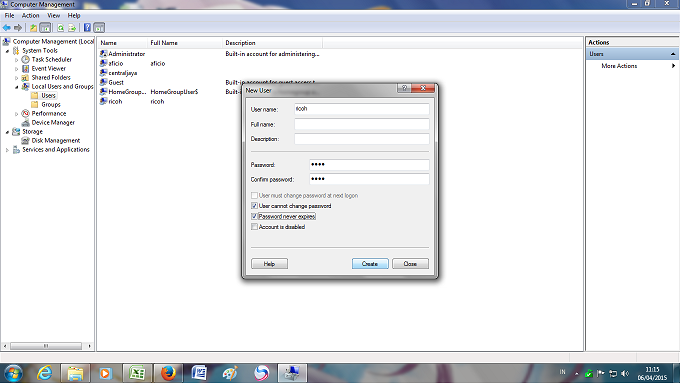The image size is (681, 383).
Task: Click the Create button
Action: (x=370, y=264)
